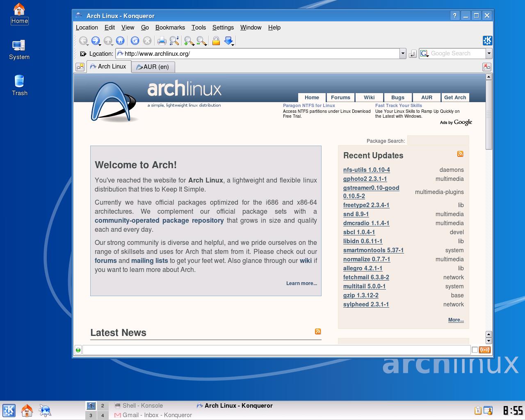Click the Stop loading button

147,41
